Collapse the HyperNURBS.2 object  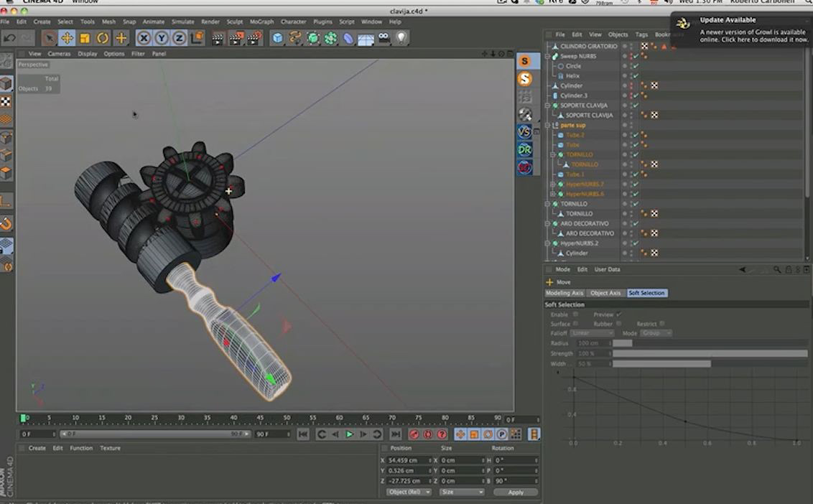point(548,243)
